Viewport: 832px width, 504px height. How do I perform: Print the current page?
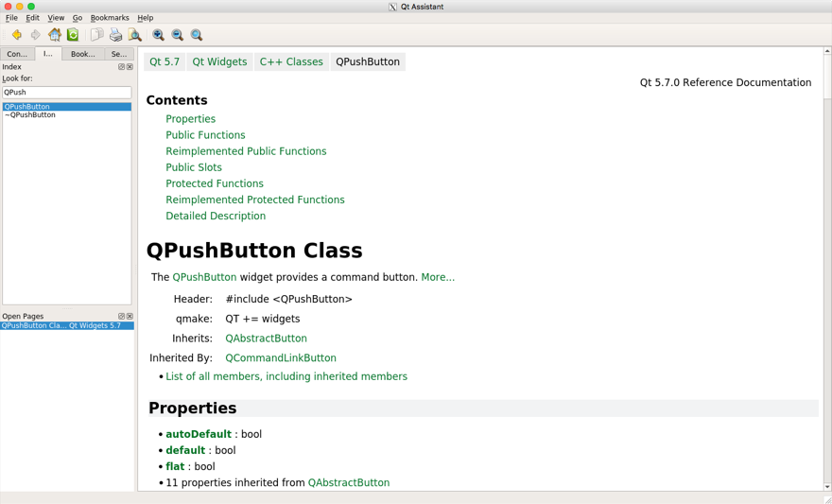coord(115,35)
